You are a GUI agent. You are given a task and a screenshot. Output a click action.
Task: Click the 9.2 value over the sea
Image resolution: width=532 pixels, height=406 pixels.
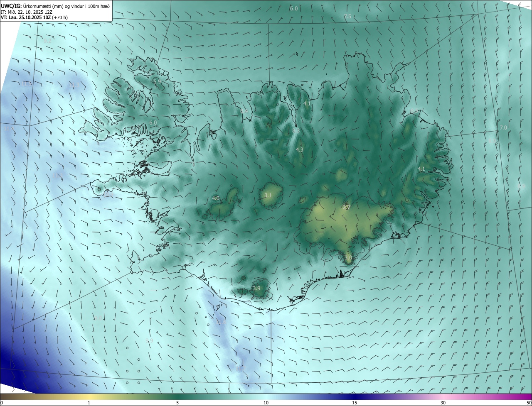click(x=47, y=41)
